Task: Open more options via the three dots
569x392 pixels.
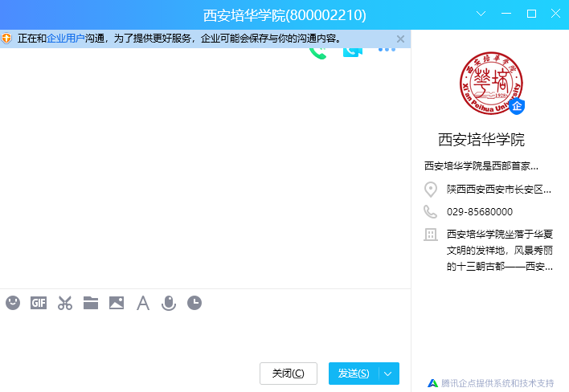Action: [387, 51]
